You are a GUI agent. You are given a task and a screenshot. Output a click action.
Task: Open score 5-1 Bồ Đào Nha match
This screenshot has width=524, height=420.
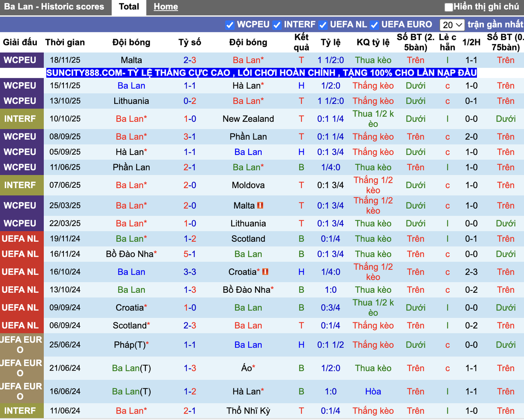[x=190, y=254]
